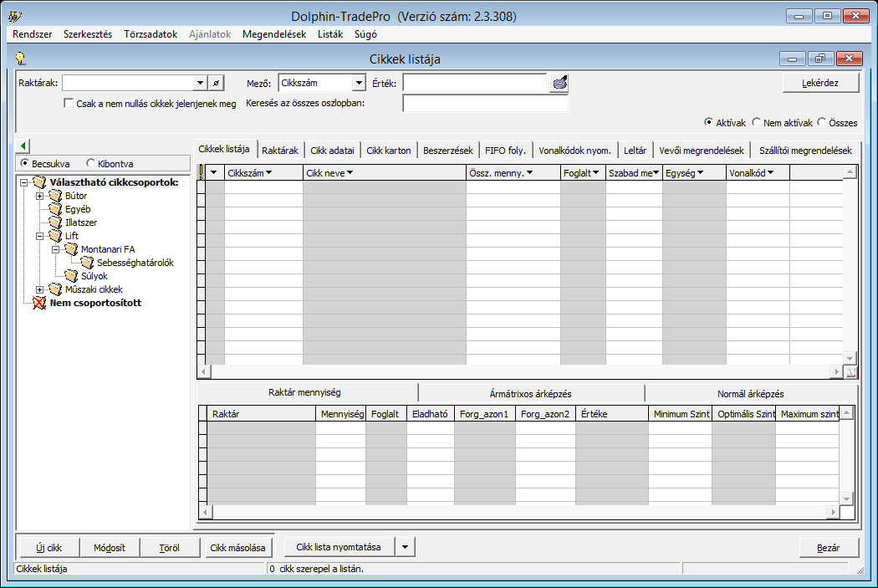Expand the Műszaki cikkek tree node

(x=39, y=290)
